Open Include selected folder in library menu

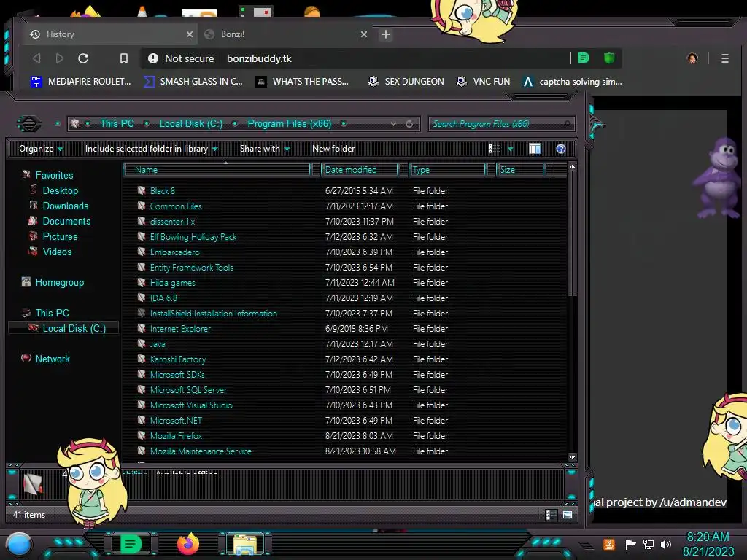pos(151,149)
